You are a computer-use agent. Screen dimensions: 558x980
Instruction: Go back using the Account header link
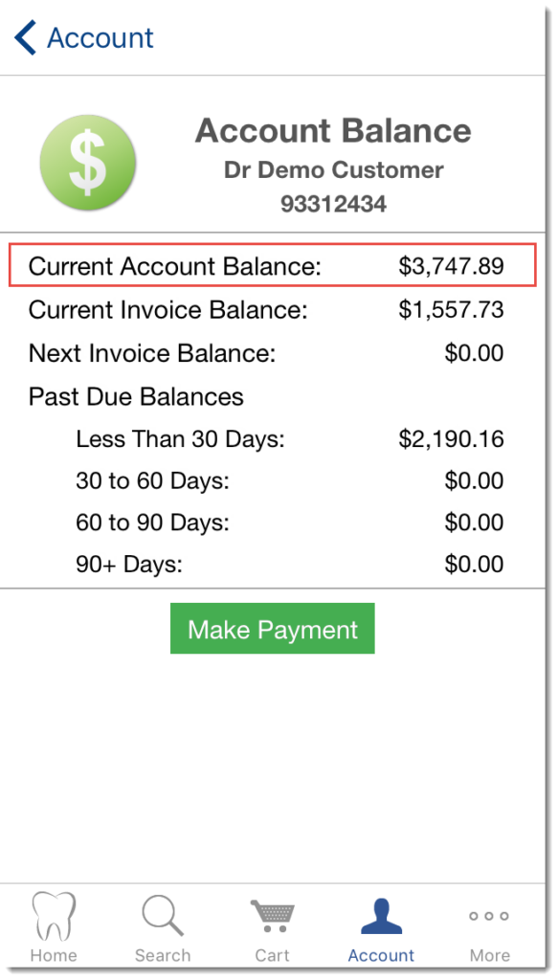[100, 37]
